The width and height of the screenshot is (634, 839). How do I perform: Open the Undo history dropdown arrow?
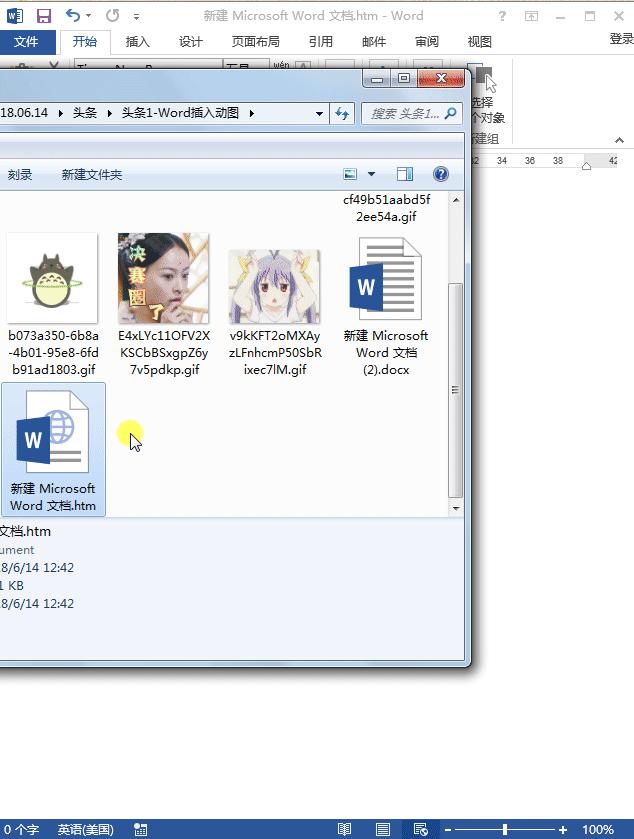click(x=89, y=16)
